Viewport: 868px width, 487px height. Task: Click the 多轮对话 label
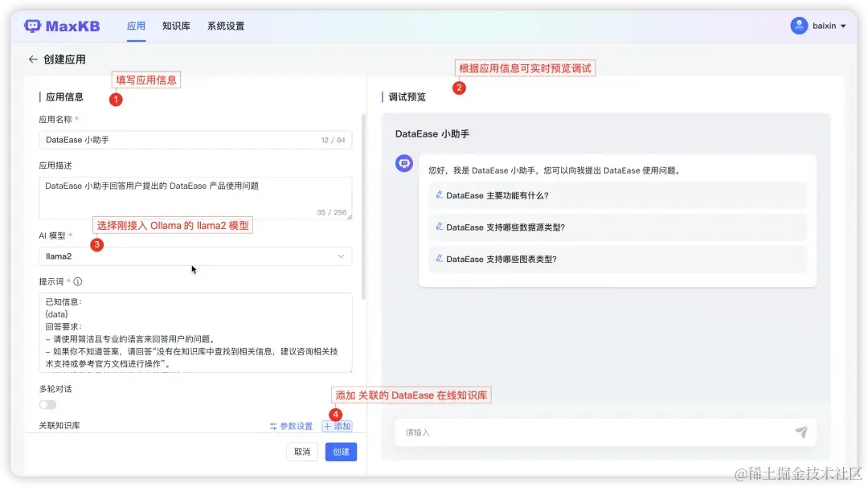pos(55,388)
